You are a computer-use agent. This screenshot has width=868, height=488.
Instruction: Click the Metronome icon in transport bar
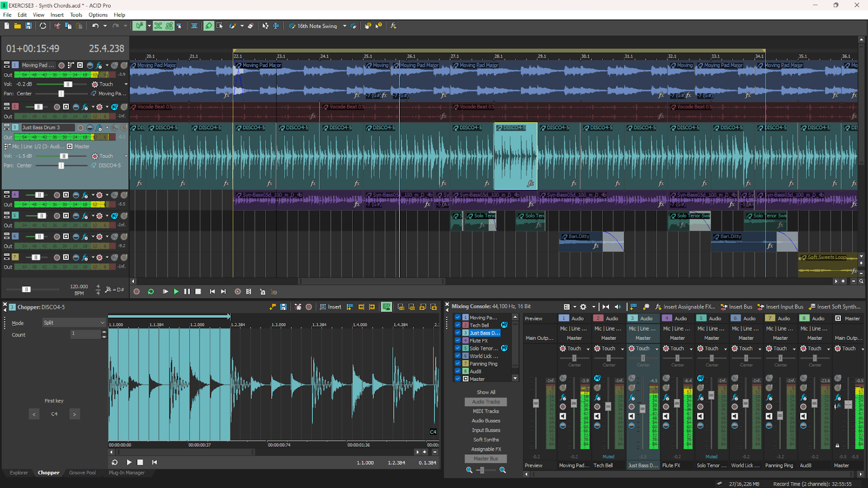(x=263, y=292)
